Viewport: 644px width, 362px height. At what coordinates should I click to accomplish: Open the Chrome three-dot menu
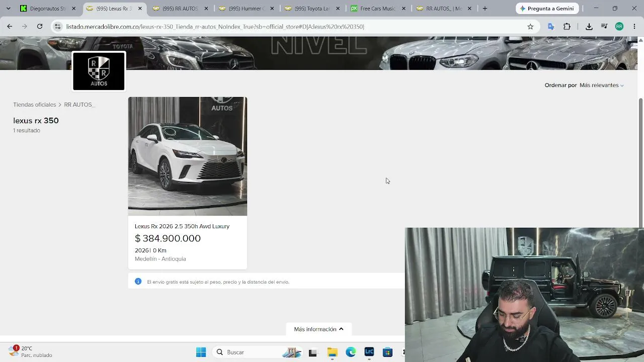634,27
